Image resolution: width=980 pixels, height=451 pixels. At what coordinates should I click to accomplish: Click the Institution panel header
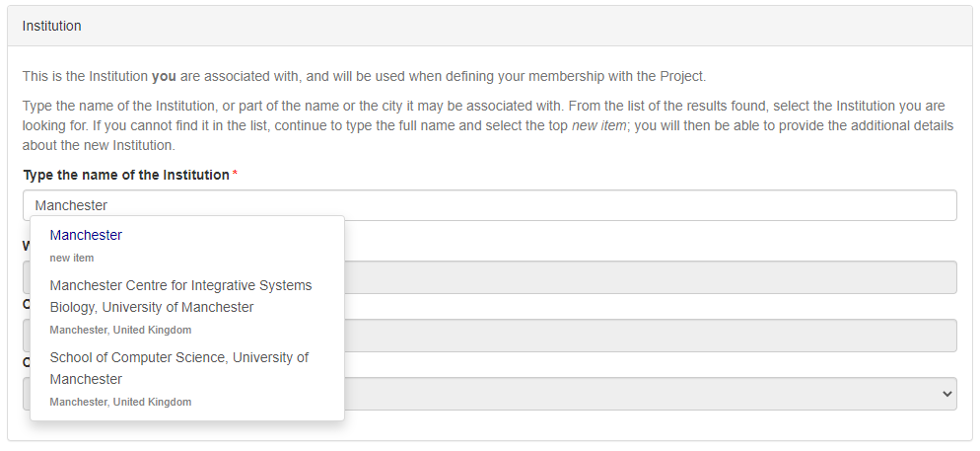click(x=52, y=26)
